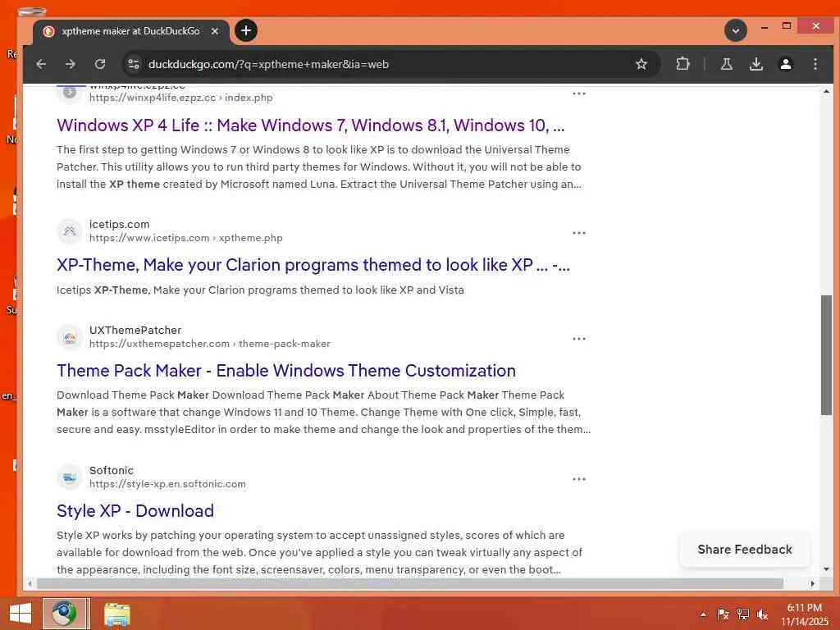Click the Icetips XP-Theme snippet text
The image size is (840, 630).
pyautogui.click(x=260, y=290)
